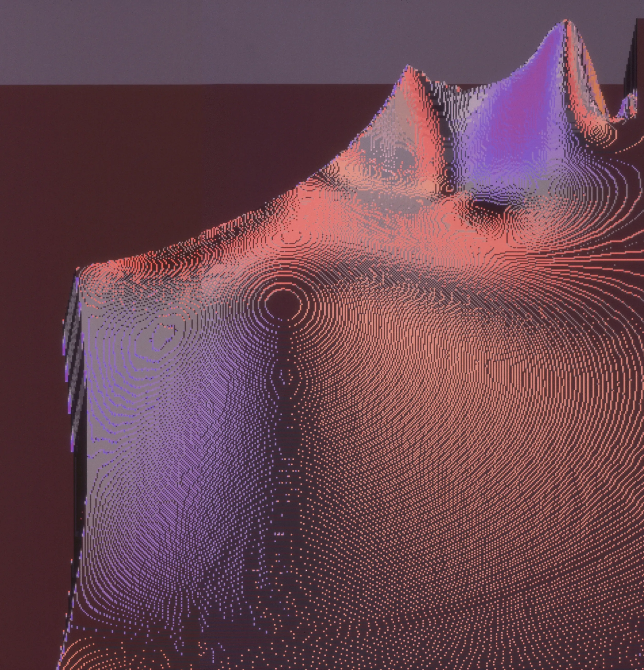This screenshot has width=644, height=670.
Task: Click the horizon line where sky meets maroon
Action: click(x=171, y=84)
